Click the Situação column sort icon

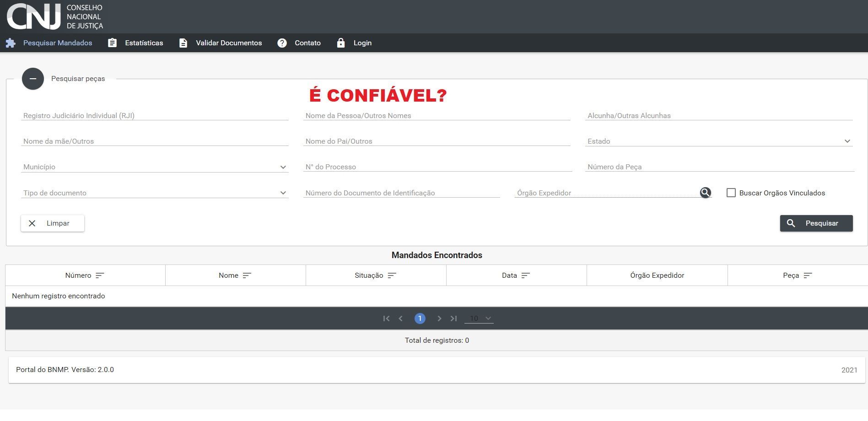coord(392,275)
